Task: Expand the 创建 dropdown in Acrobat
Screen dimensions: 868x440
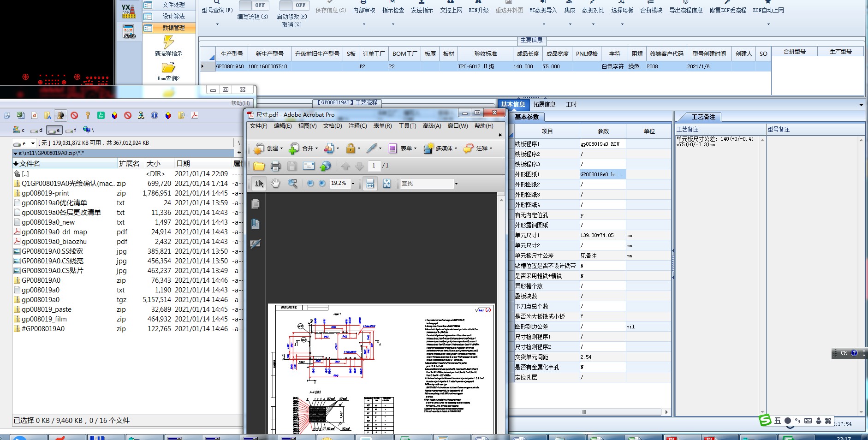Action: click(282, 149)
